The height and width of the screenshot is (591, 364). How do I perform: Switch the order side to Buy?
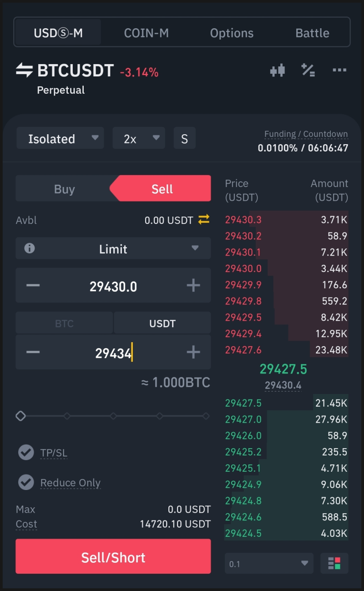point(64,189)
